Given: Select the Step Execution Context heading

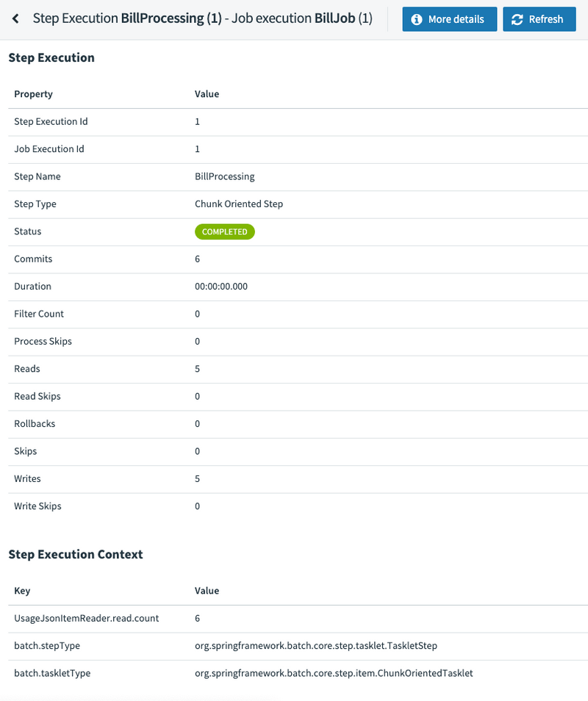Looking at the screenshot, I should pos(76,554).
